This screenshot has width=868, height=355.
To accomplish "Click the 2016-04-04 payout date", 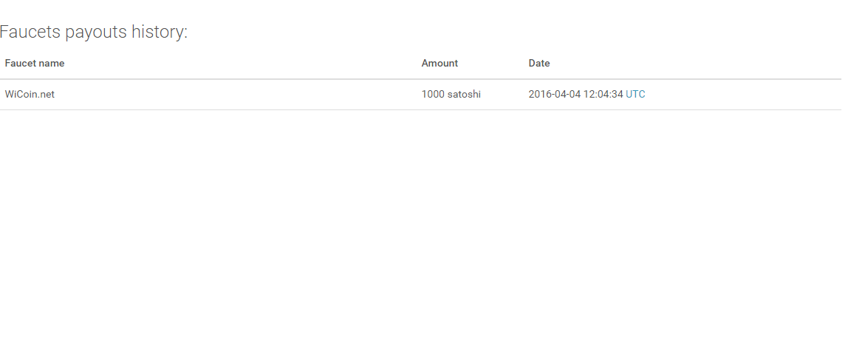I will (554, 94).
